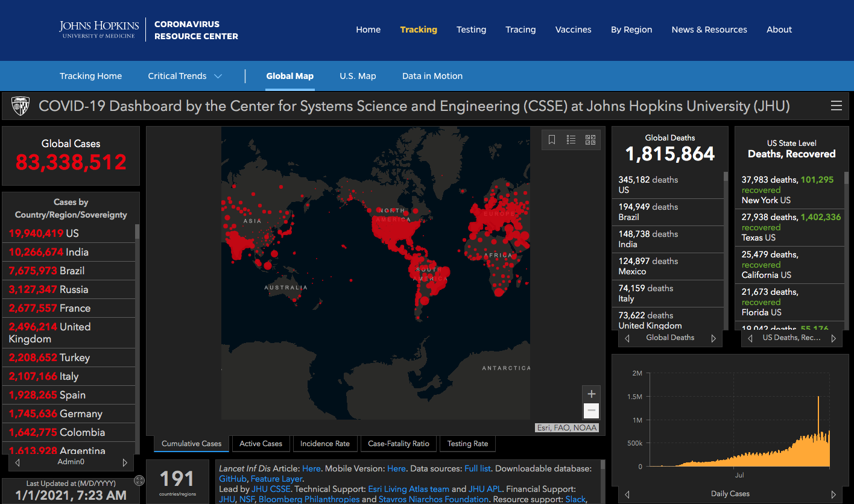Screen dimensions: 854x504
Task: Zoom out on the map
Action: pos(592,411)
